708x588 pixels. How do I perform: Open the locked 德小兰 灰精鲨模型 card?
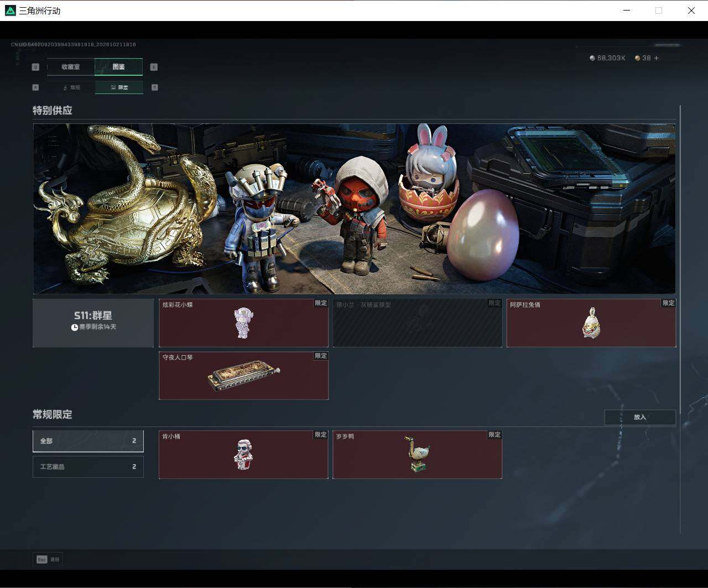click(418, 323)
